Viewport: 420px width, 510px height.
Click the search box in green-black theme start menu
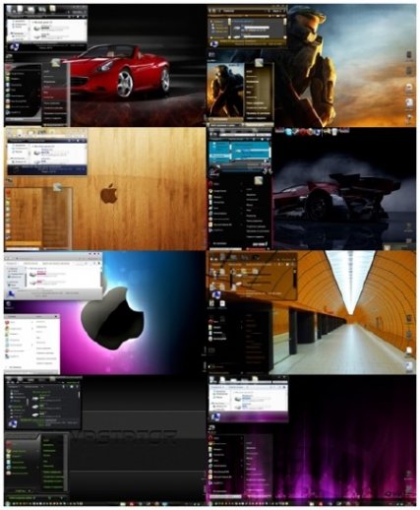21,497
